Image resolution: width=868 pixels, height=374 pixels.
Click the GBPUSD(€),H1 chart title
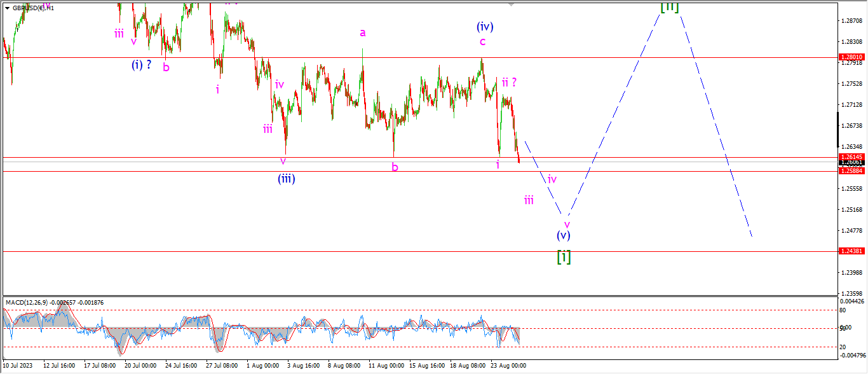(33, 8)
